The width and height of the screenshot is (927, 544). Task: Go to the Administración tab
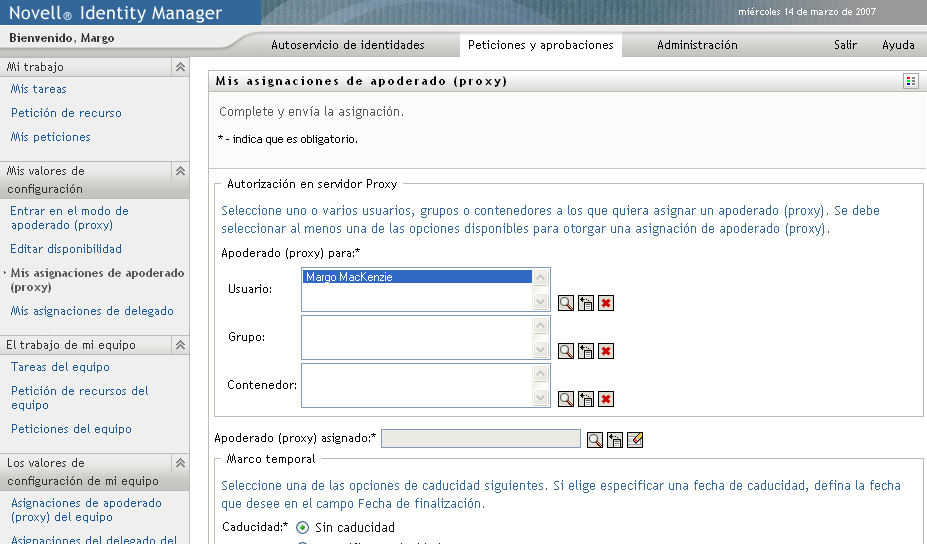[x=697, y=45]
